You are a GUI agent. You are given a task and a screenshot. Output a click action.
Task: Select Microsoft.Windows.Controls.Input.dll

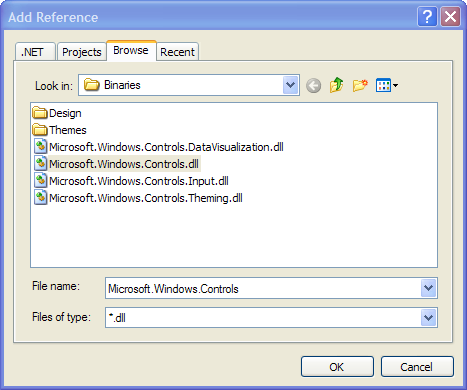pos(139,181)
